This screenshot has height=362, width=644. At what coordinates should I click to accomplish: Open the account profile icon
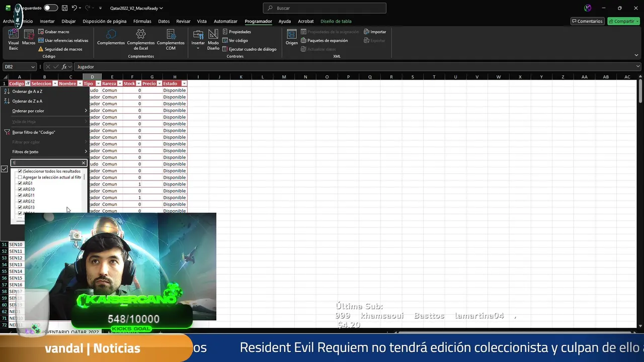tap(588, 8)
